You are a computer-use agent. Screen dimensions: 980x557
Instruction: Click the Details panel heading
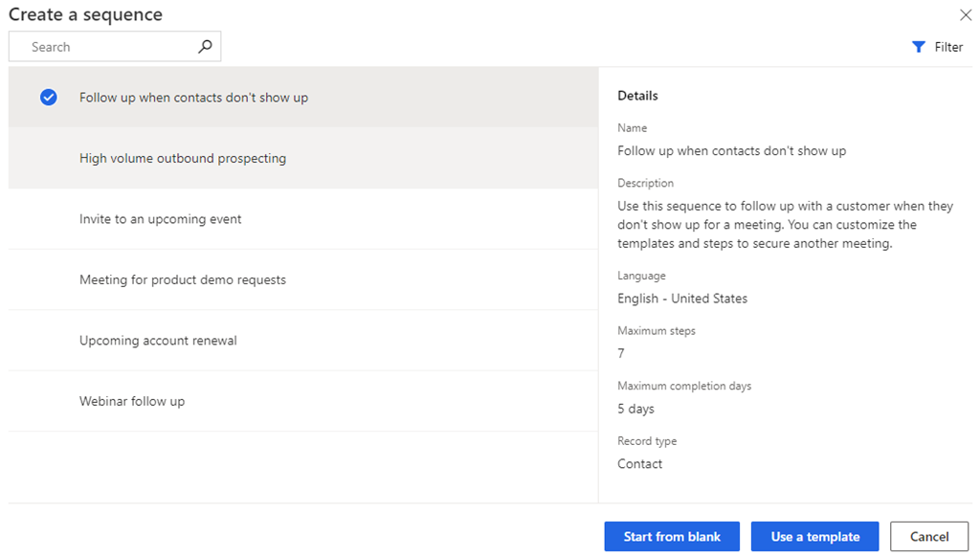(637, 95)
